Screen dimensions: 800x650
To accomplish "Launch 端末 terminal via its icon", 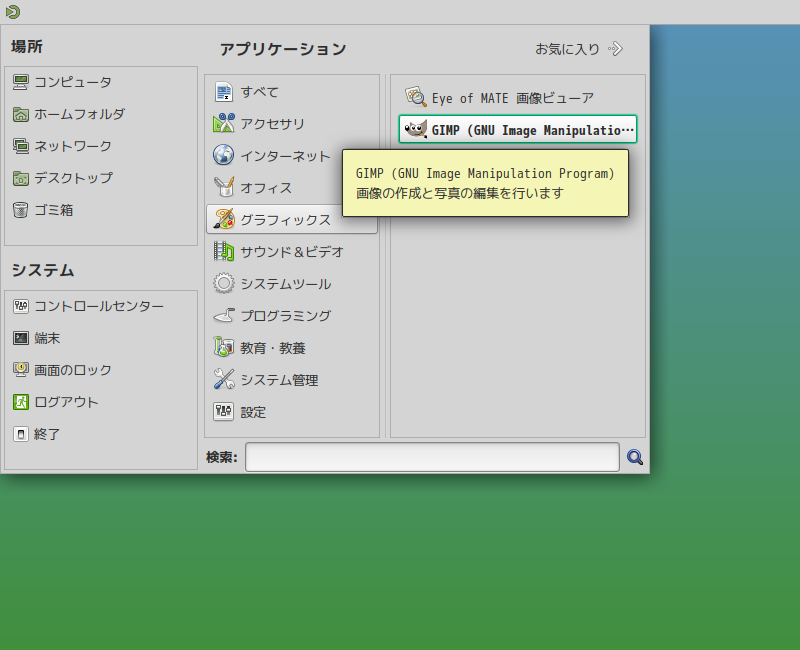I will tap(20, 338).
